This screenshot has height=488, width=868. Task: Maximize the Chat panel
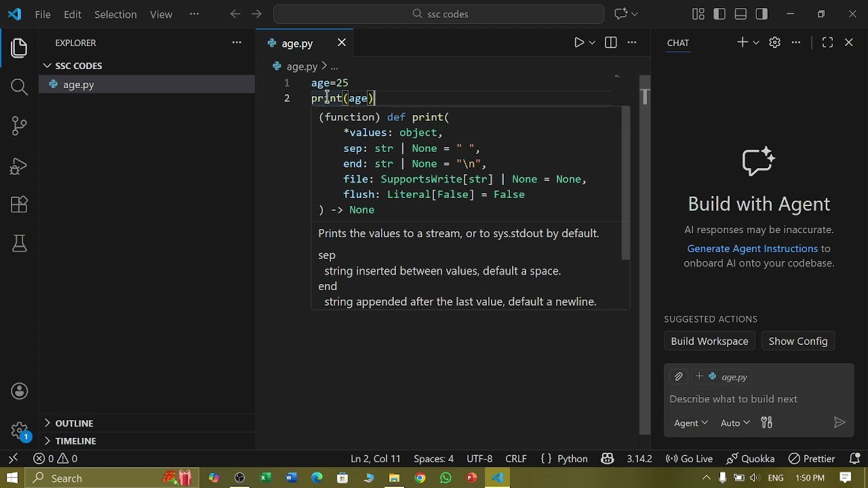point(827,43)
